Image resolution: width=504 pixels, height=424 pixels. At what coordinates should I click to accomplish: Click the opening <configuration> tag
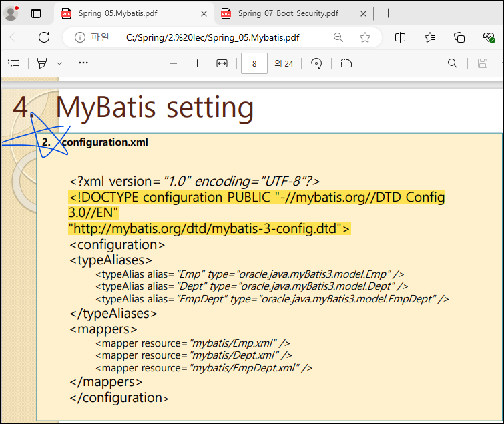coord(117,245)
